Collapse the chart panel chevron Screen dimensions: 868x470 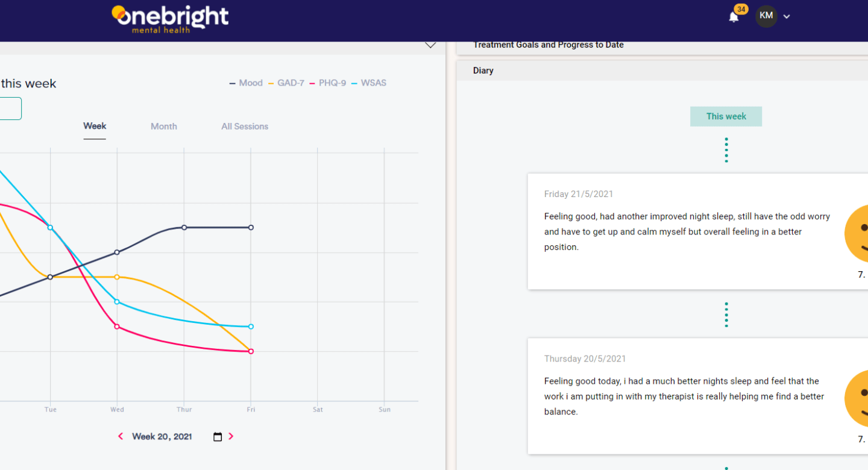click(x=430, y=45)
